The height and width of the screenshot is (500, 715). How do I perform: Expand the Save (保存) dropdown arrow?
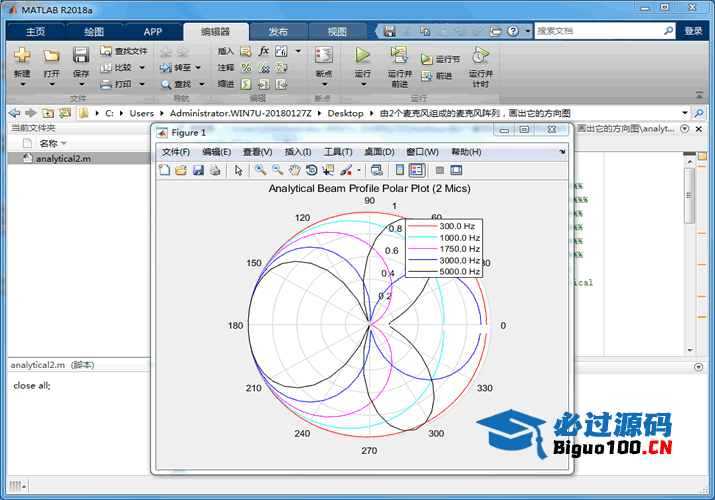(81, 84)
